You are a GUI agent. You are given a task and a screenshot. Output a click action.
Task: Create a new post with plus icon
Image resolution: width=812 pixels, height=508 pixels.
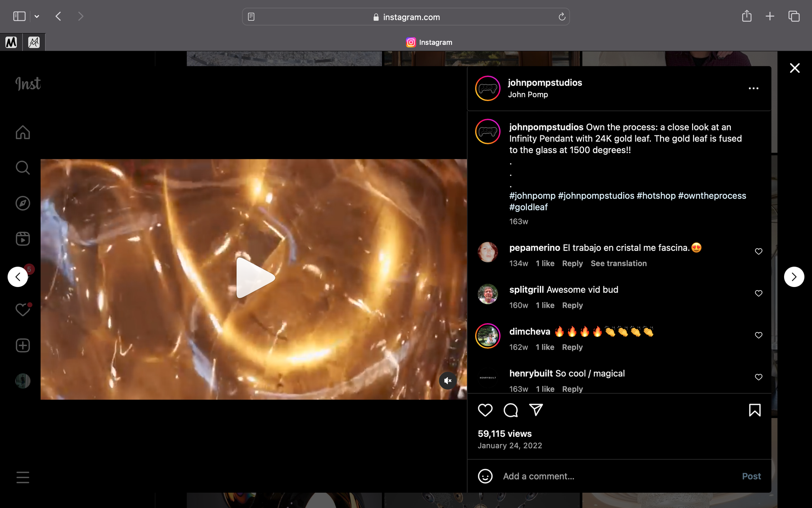pos(23,345)
